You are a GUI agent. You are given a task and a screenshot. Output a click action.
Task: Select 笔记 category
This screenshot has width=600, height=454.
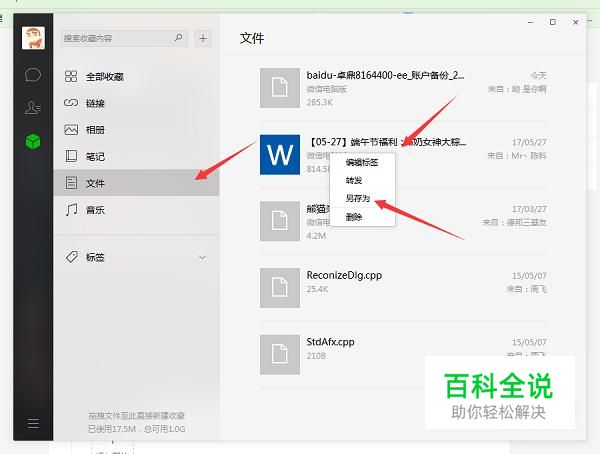pyautogui.click(x=136, y=156)
